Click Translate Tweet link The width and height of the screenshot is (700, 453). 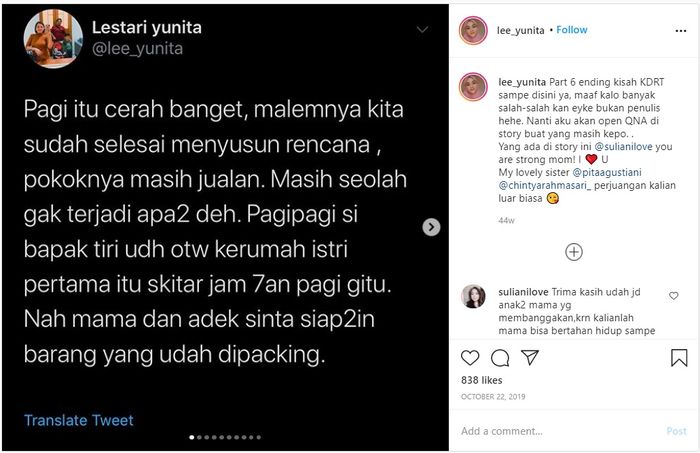point(79,420)
